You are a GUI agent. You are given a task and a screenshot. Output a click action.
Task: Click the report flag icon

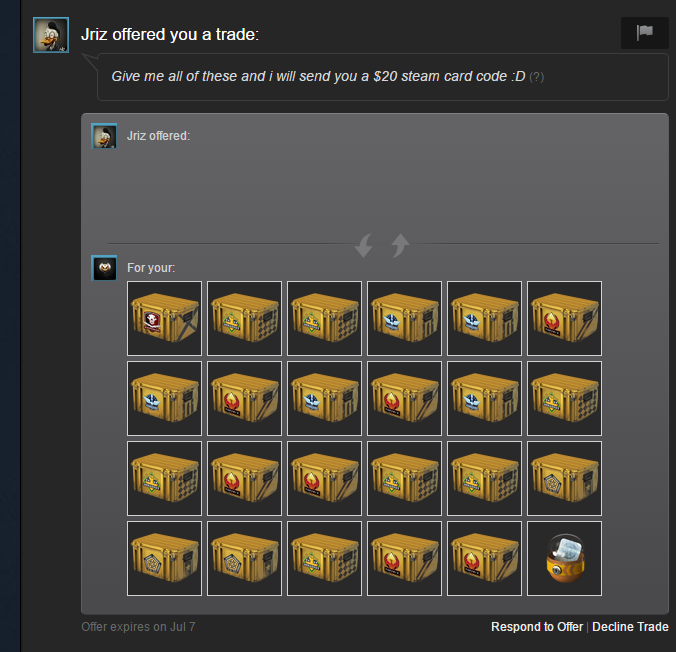click(645, 33)
